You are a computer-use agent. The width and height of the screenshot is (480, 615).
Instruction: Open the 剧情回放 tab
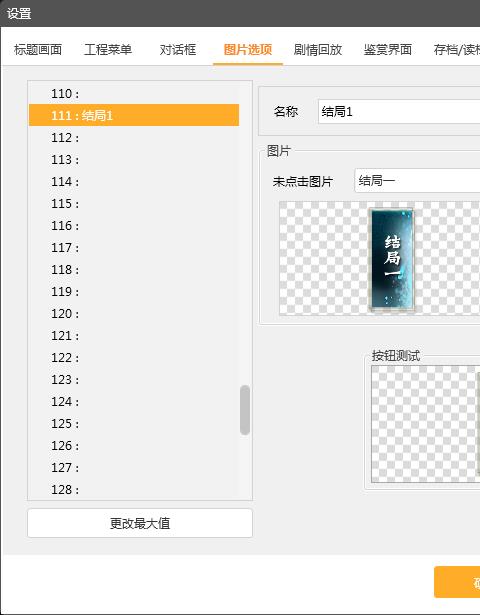tap(318, 50)
